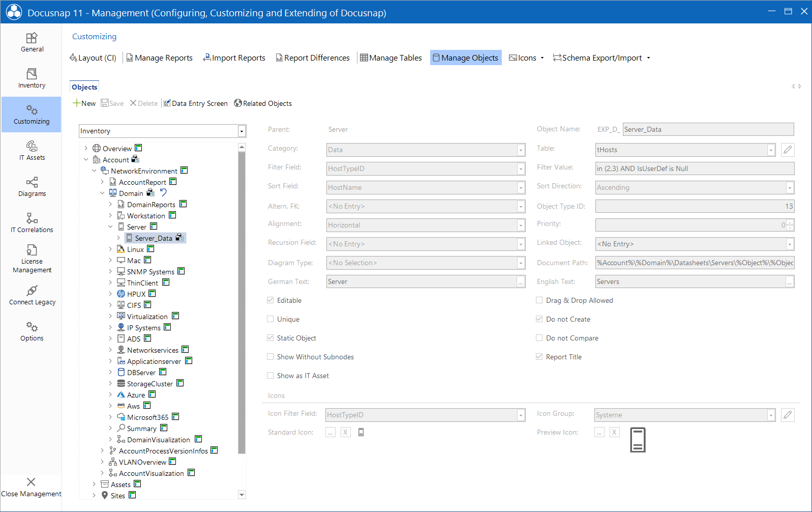Click the Manage Objects button

click(466, 58)
